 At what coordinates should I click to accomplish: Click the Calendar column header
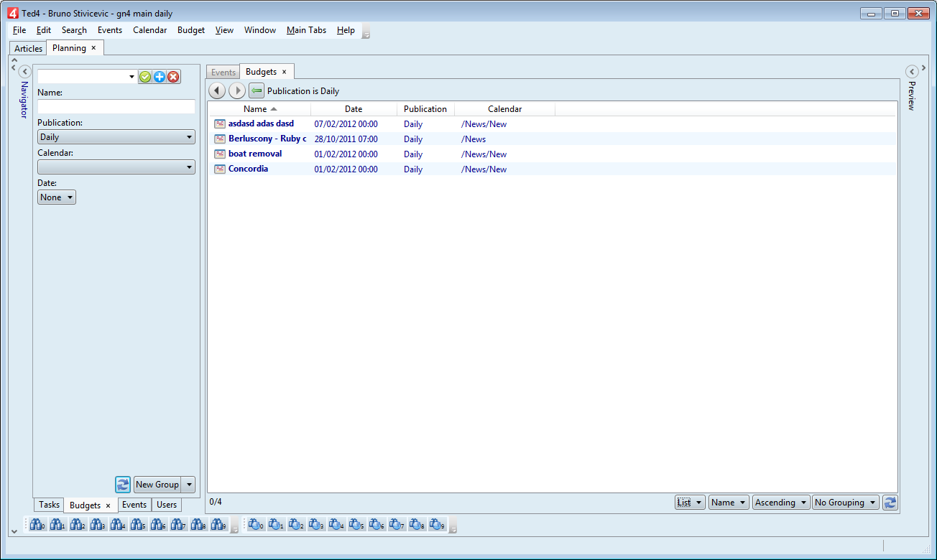(x=504, y=109)
